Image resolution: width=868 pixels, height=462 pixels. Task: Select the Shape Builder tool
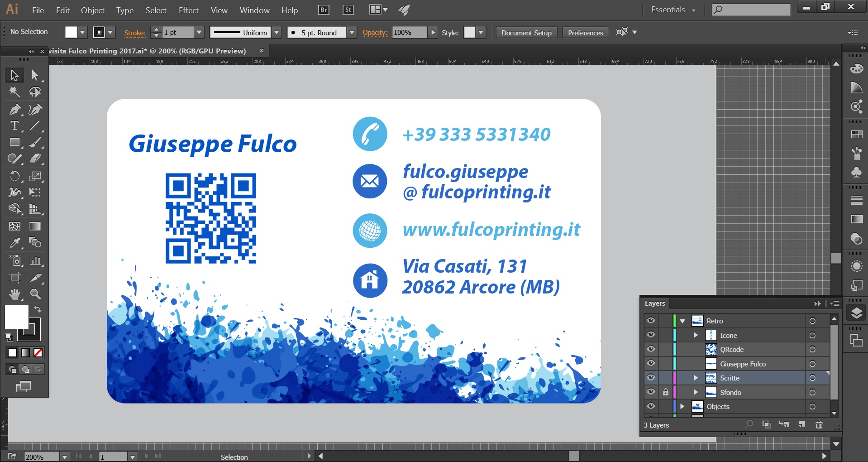(x=14, y=209)
